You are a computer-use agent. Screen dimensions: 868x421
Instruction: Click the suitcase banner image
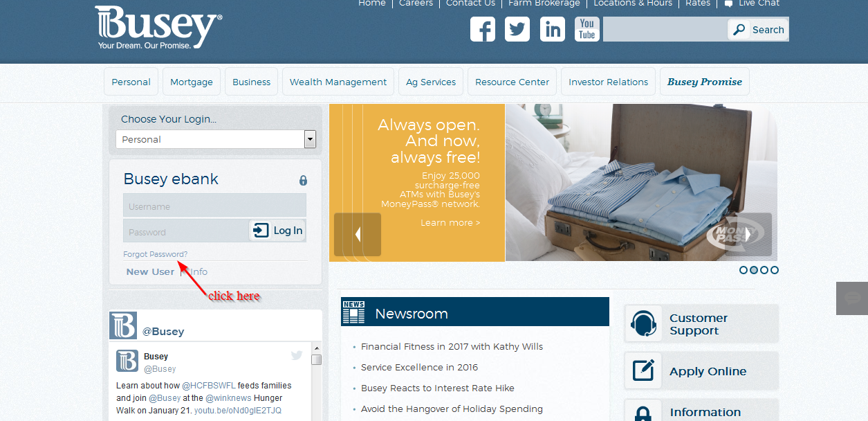(x=641, y=183)
